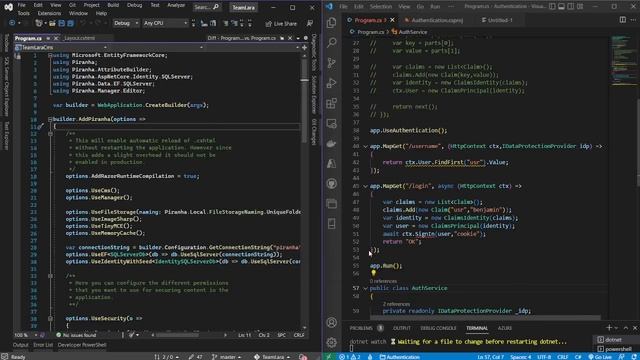Click errors and warnings count in VS Code status bar
Screen dimensions: 640x360
pyautogui.click(x=349, y=357)
